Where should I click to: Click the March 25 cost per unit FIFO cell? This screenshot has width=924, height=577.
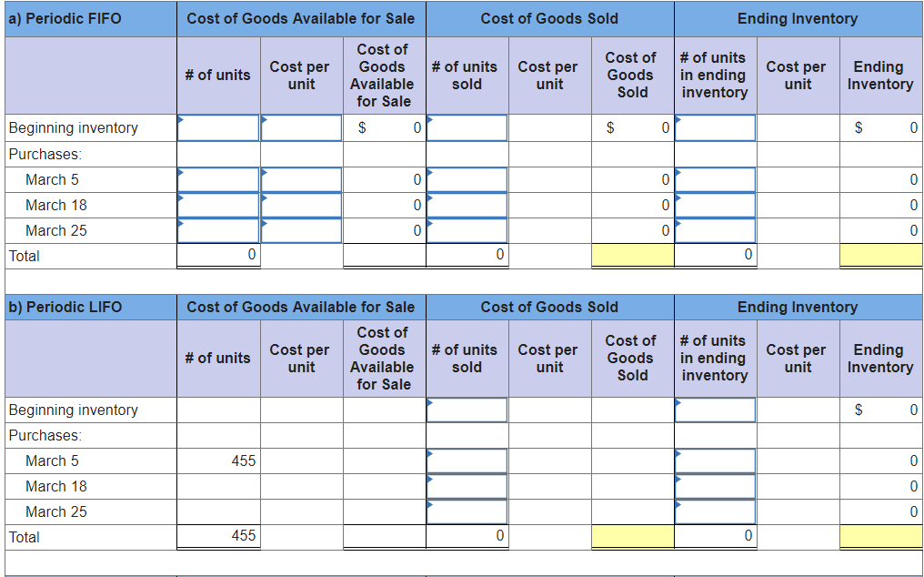coord(300,230)
